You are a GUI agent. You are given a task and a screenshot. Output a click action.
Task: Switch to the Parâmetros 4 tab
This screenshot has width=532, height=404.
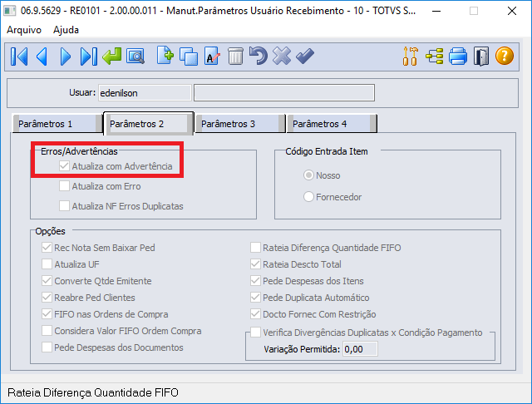click(x=332, y=124)
